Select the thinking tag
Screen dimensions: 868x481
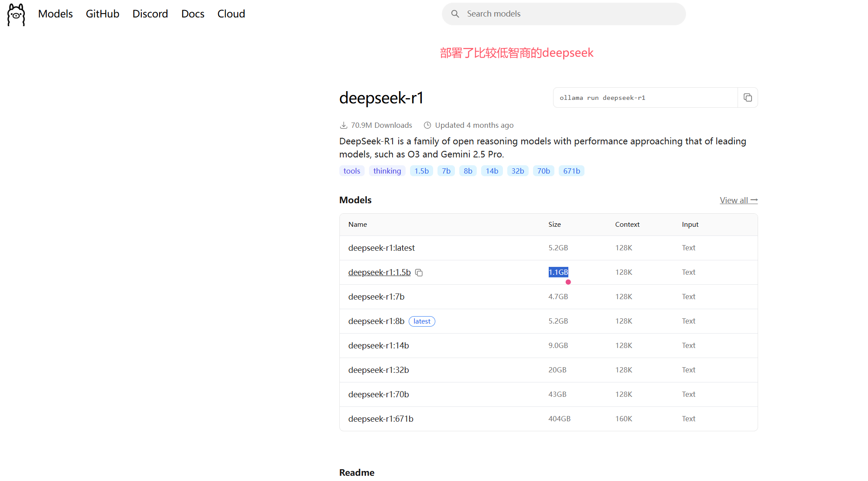click(x=387, y=171)
